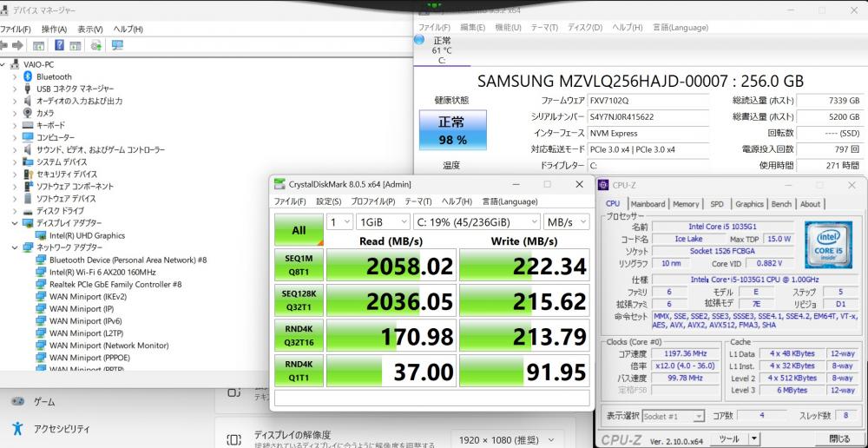Screen dimensions: 868x448
Task: Open the C: 19% drive selection dropdown
Action: pos(477,222)
